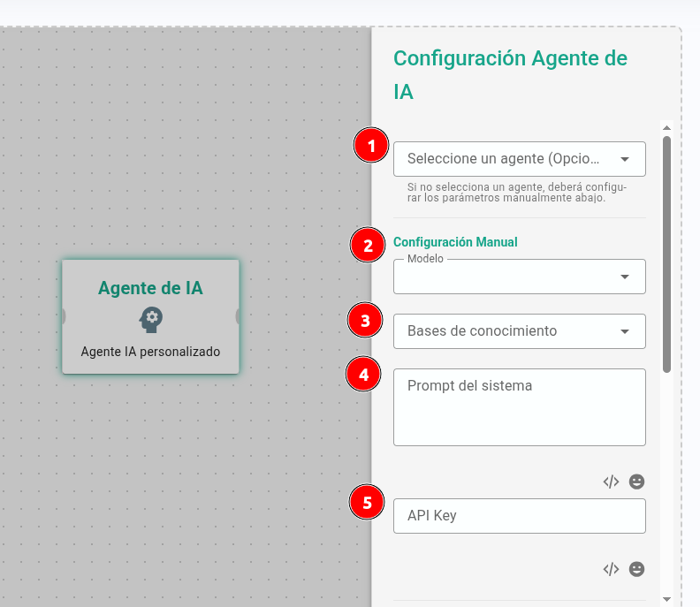Click the Configuración Manual heading

455,242
